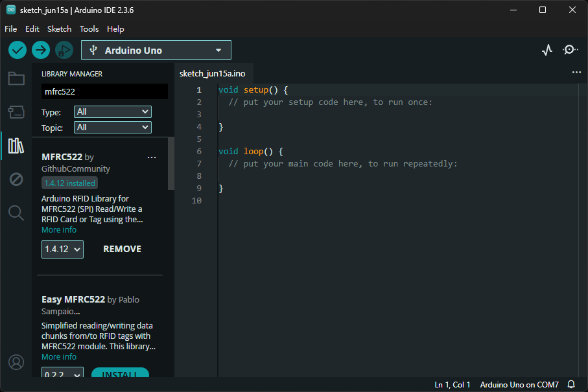Viewport: 588px width, 392px height.
Task: Open the Tools menu
Action: coord(89,29)
